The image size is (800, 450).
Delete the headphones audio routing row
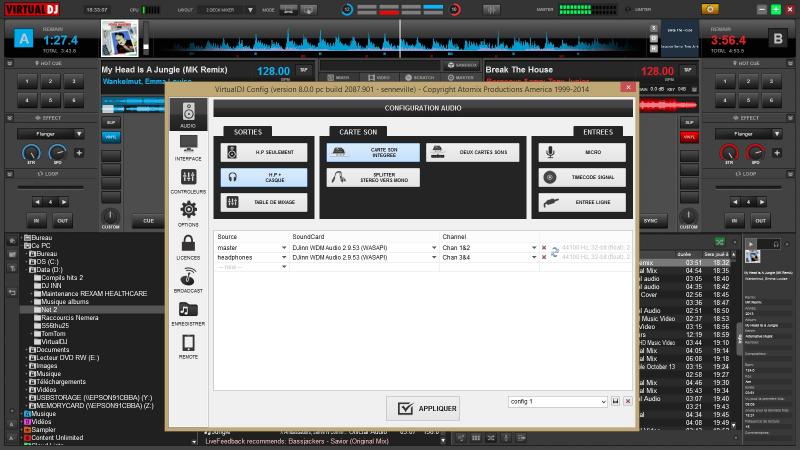(544, 257)
